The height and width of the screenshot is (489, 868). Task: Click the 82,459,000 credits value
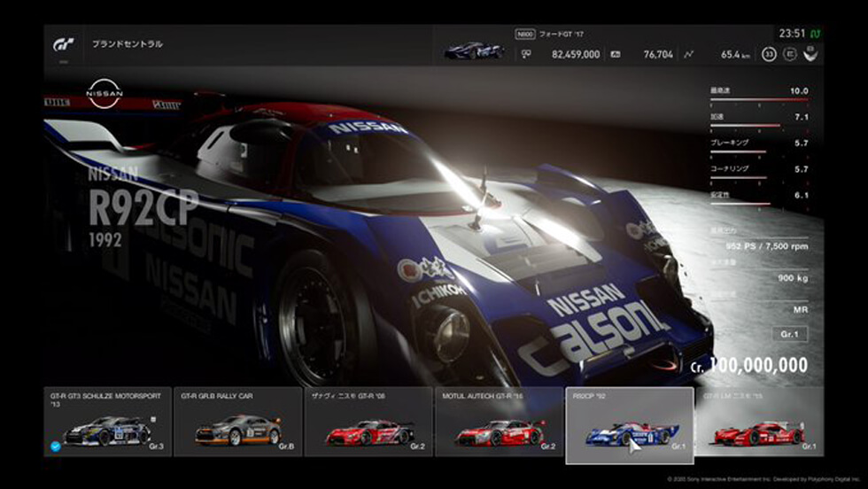click(576, 54)
